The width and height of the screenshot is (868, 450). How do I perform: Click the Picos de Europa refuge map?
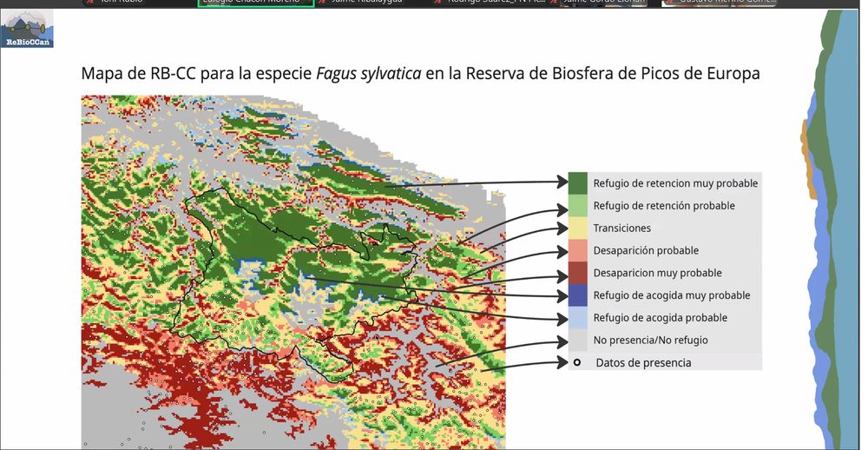pos(293,272)
